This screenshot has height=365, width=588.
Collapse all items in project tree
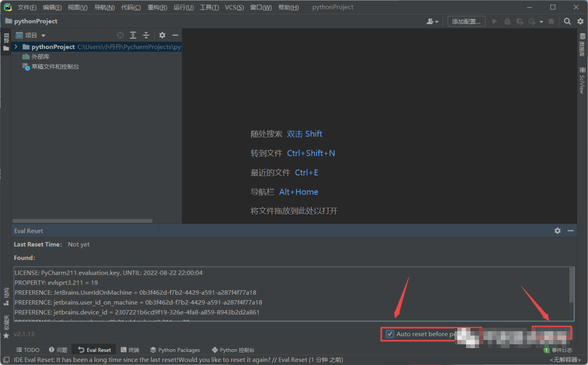(x=146, y=35)
